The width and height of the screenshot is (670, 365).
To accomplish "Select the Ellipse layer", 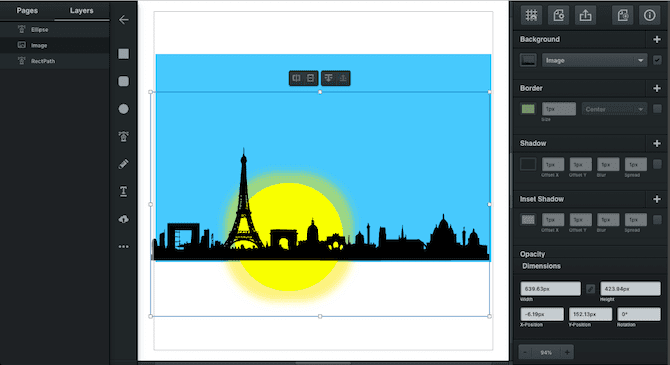I will [55, 29].
